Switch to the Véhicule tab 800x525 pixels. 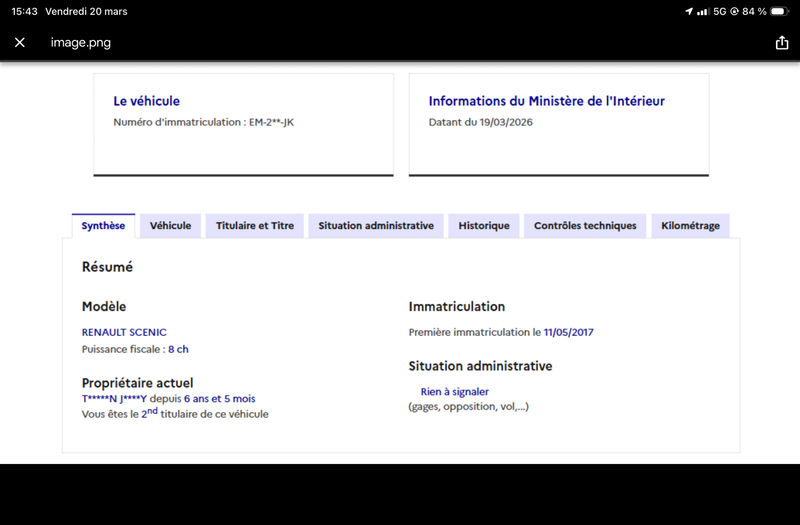click(170, 226)
